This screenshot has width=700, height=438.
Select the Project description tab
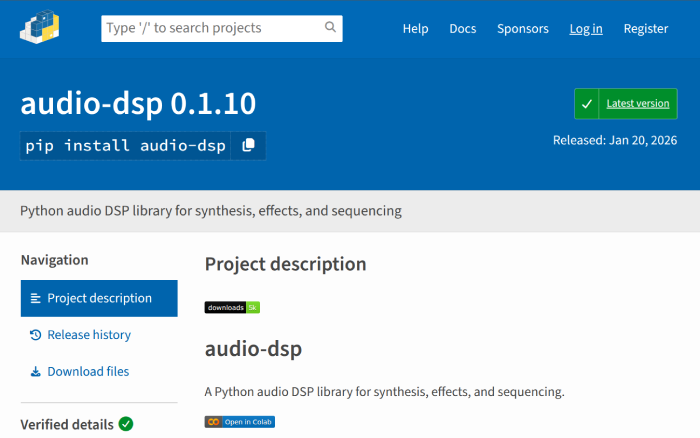pos(99,298)
